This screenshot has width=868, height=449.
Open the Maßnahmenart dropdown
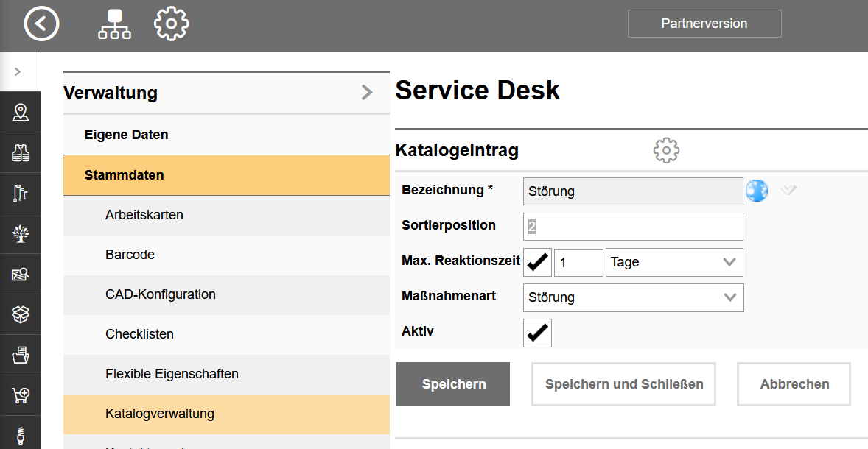click(633, 297)
